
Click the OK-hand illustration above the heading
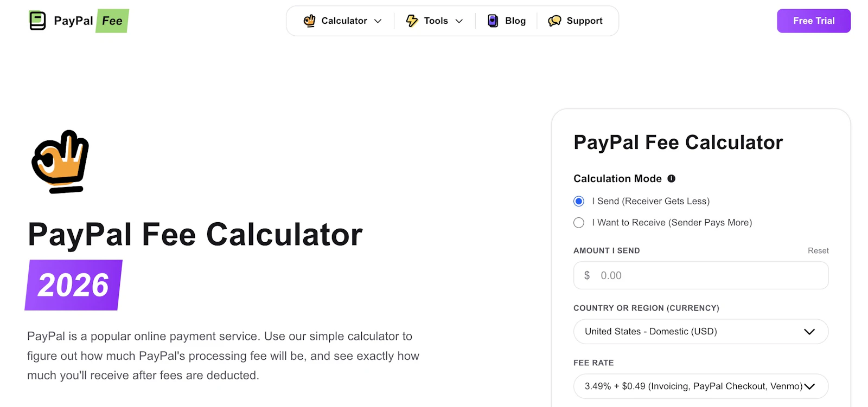59,161
